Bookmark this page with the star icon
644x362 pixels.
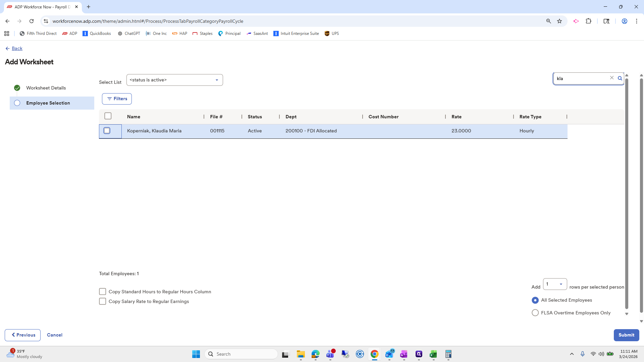559,21
